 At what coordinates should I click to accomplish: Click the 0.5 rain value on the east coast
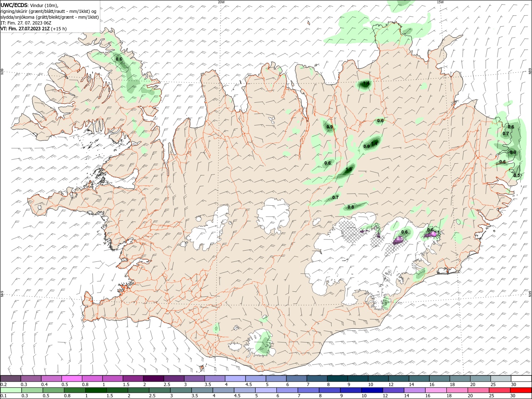[517, 175]
